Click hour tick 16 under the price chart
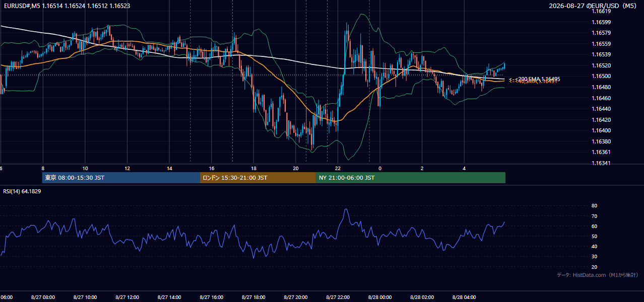The height and width of the screenshot is (302, 644). [x=212, y=169]
